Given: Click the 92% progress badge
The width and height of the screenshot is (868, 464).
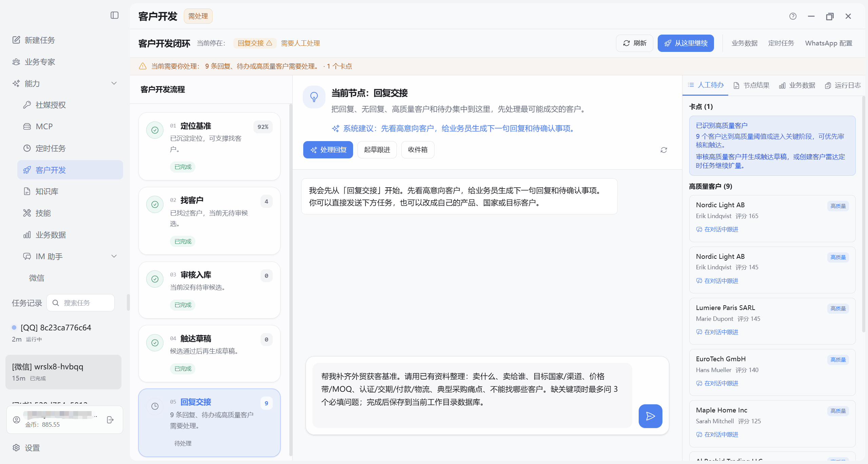Looking at the screenshot, I should click(x=263, y=127).
